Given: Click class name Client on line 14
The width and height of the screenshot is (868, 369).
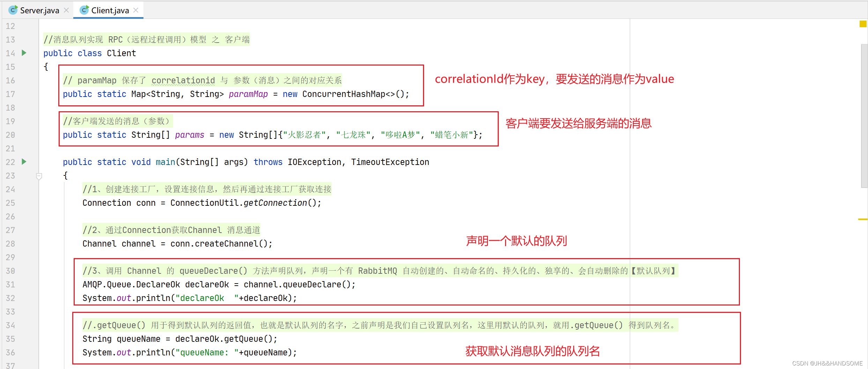Looking at the screenshot, I should 121,53.
